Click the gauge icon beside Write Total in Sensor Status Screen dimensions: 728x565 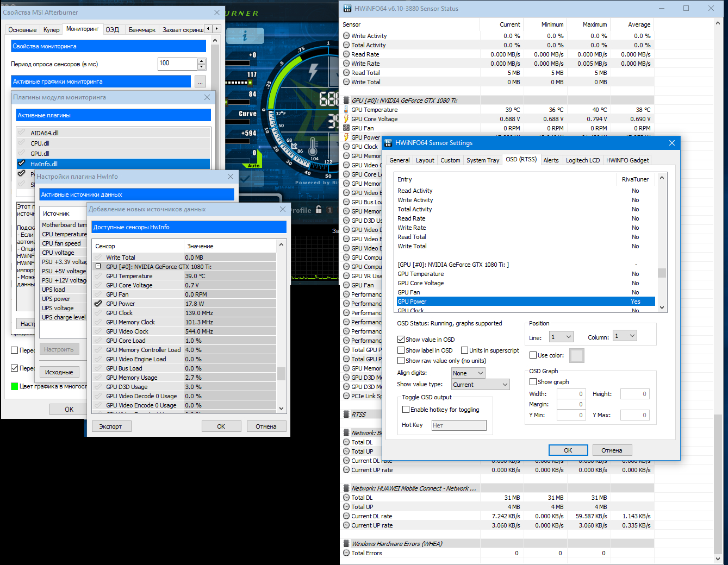click(346, 82)
